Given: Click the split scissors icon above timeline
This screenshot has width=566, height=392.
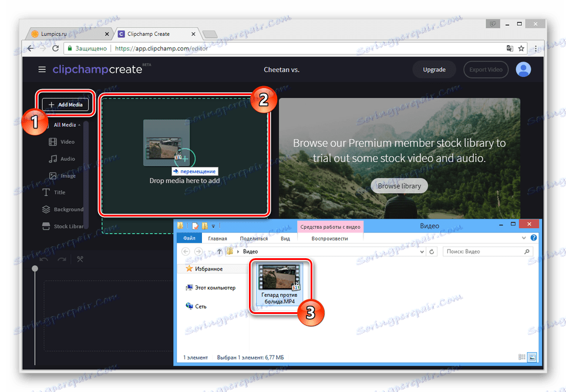Looking at the screenshot, I should click(x=79, y=258).
